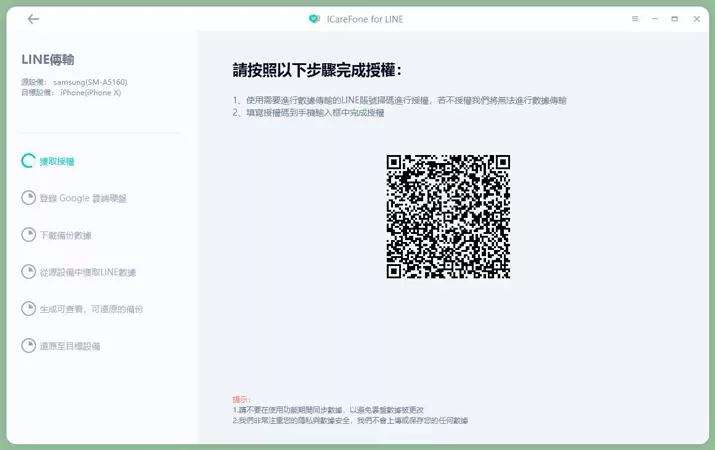Minimize the iCareFone window
This screenshot has width=715, height=450.
pyautogui.click(x=655, y=19)
